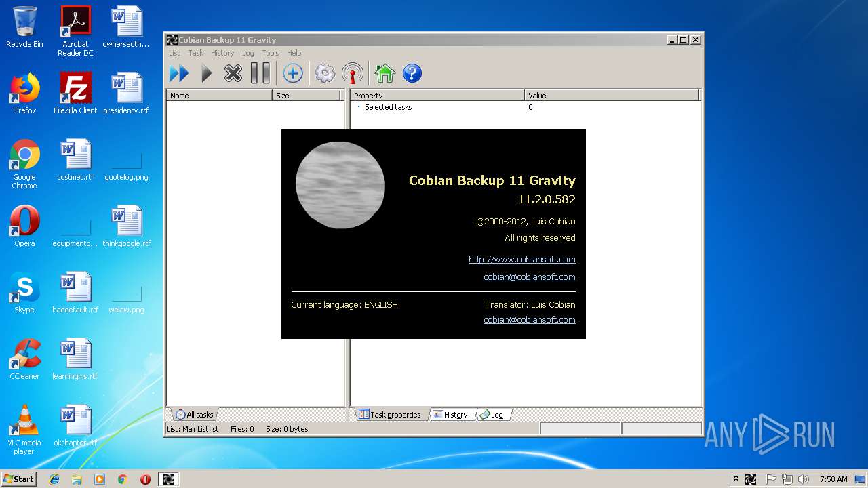The height and width of the screenshot is (488, 868).
Task: Sort the task list by Size column
Action: pos(307,96)
